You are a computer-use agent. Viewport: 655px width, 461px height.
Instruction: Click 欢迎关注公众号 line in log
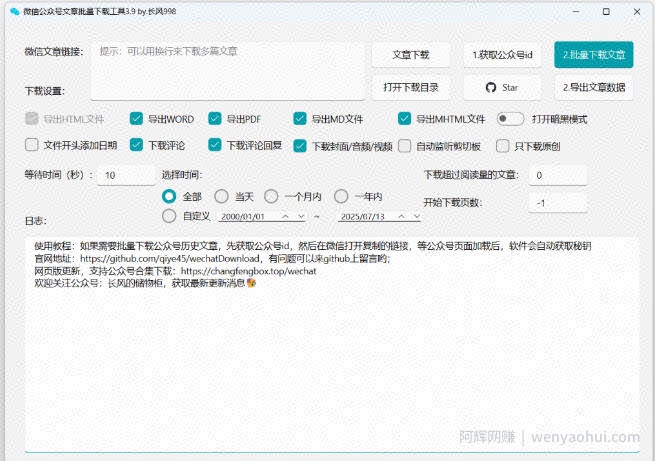click(145, 283)
